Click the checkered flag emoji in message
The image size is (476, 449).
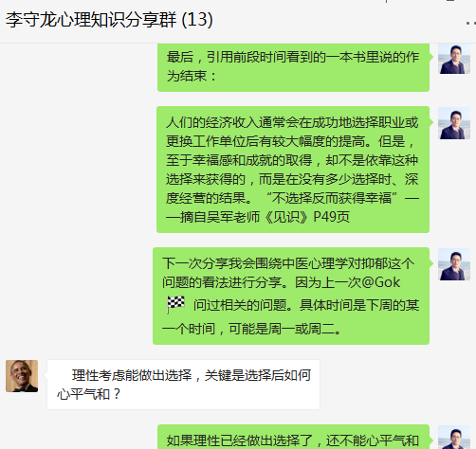point(175,305)
